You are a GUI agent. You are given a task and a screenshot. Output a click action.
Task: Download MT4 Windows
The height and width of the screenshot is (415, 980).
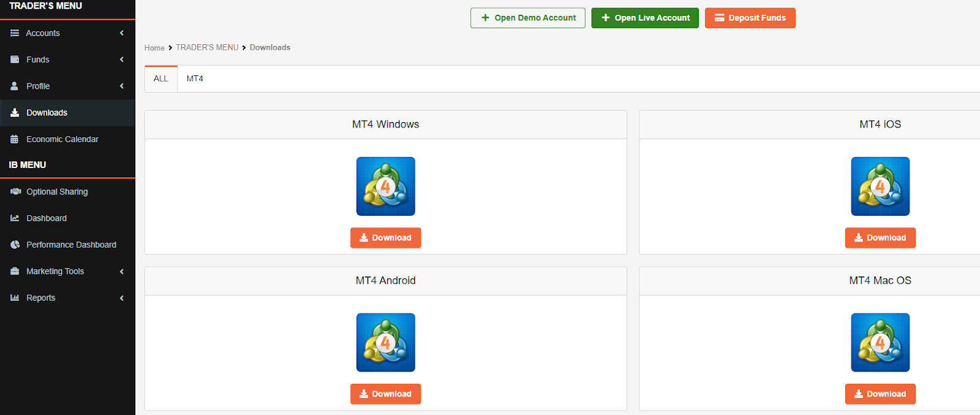pyautogui.click(x=386, y=238)
